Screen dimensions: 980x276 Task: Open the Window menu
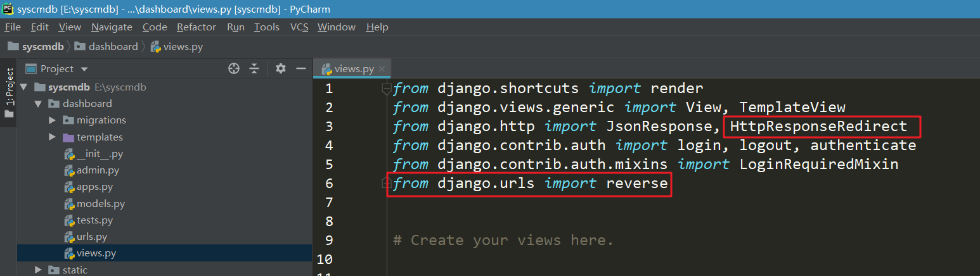tap(337, 27)
